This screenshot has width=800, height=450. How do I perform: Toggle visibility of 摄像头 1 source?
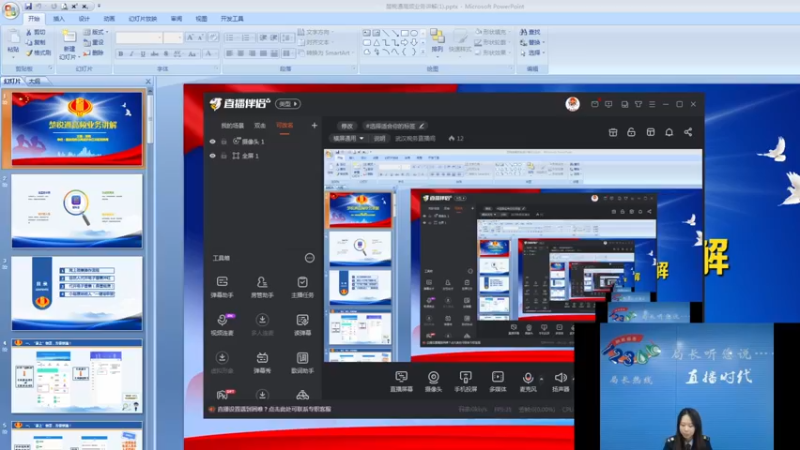coord(212,141)
